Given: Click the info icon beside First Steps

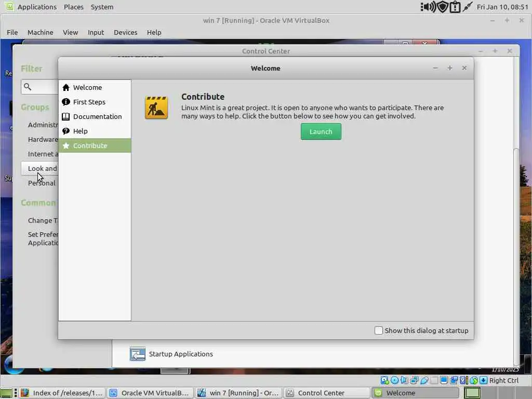Looking at the screenshot, I should point(66,102).
